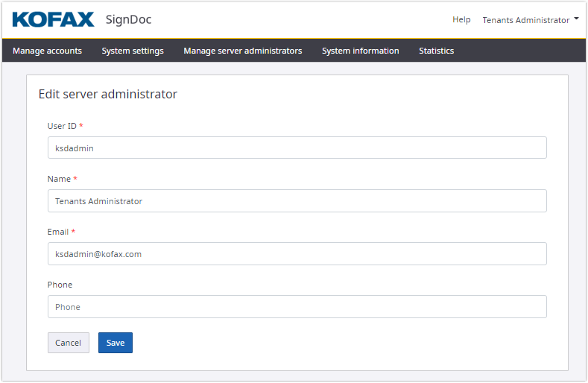This screenshot has width=588, height=383.
Task: Click the Email field label
Action: point(58,232)
